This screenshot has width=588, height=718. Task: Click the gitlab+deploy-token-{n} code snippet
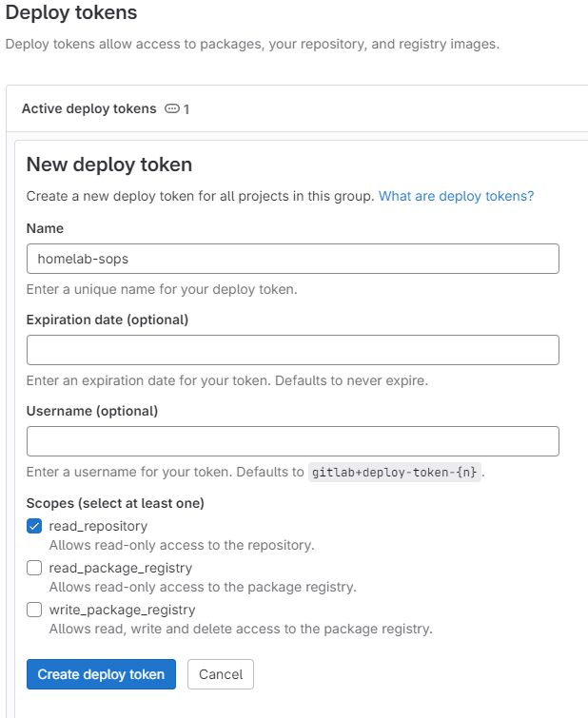[395, 473]
